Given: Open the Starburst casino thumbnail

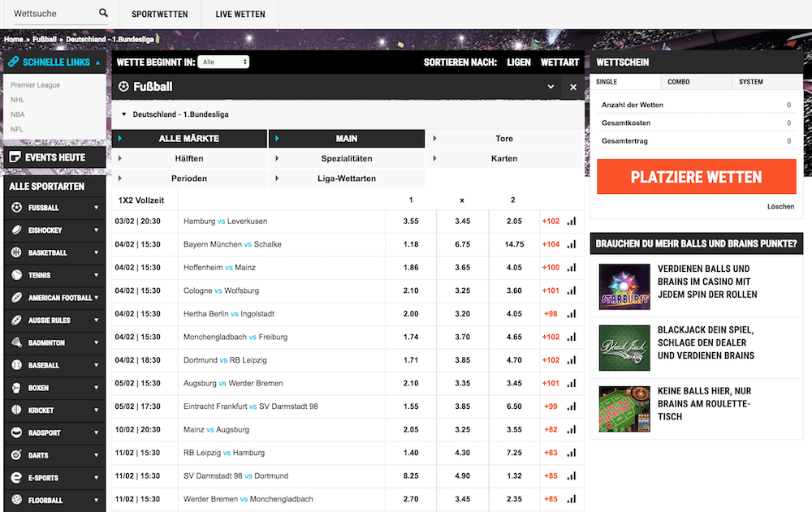Looking at the screenshot, I should [624, 286].
